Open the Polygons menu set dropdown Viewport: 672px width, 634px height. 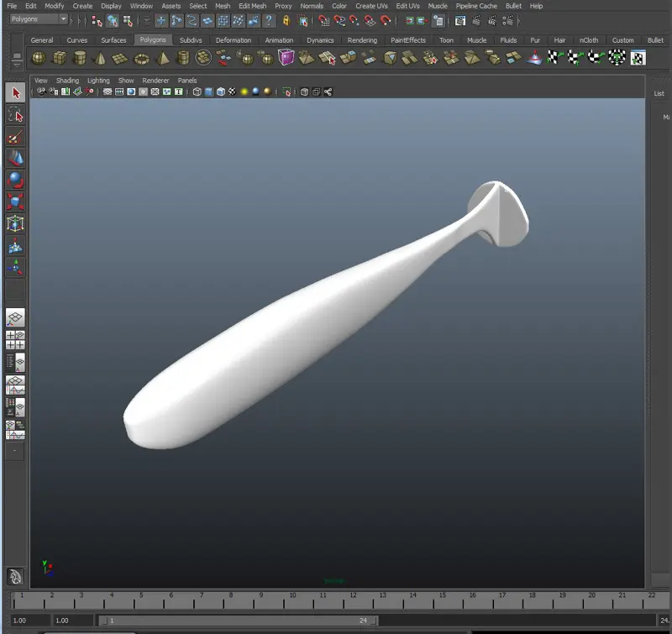point(39,19)
